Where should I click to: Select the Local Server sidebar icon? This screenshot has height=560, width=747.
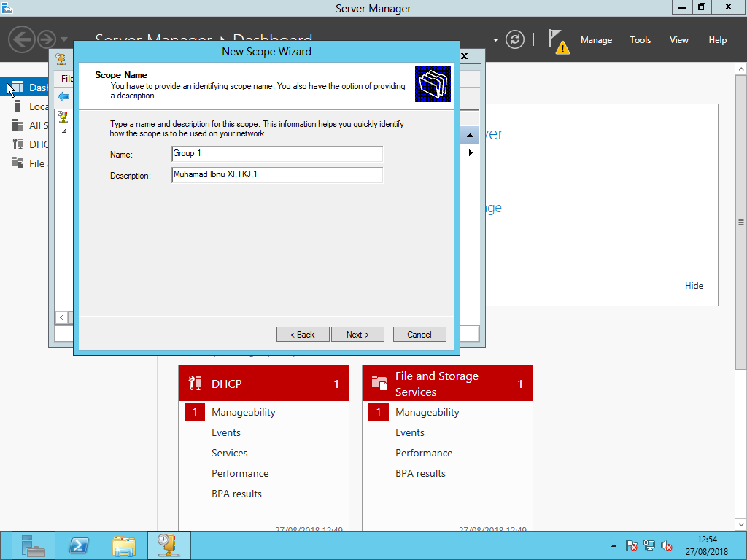pos(18,106)
